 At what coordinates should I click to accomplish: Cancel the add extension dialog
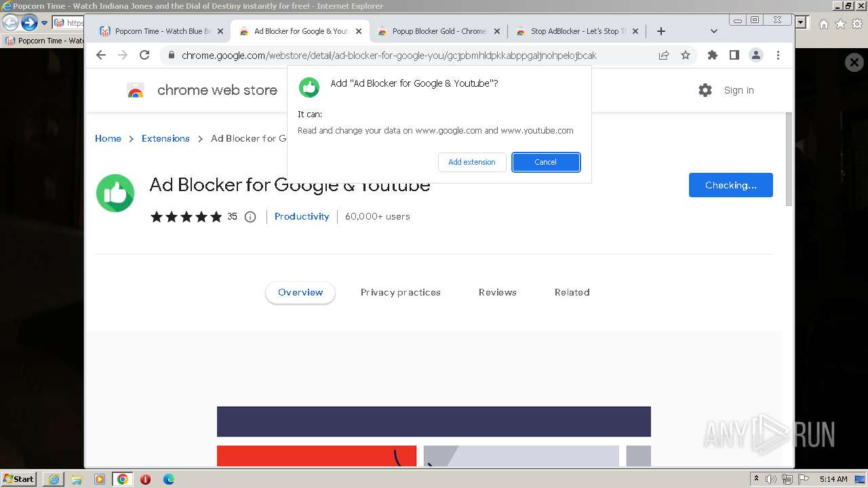click(545, 162)
